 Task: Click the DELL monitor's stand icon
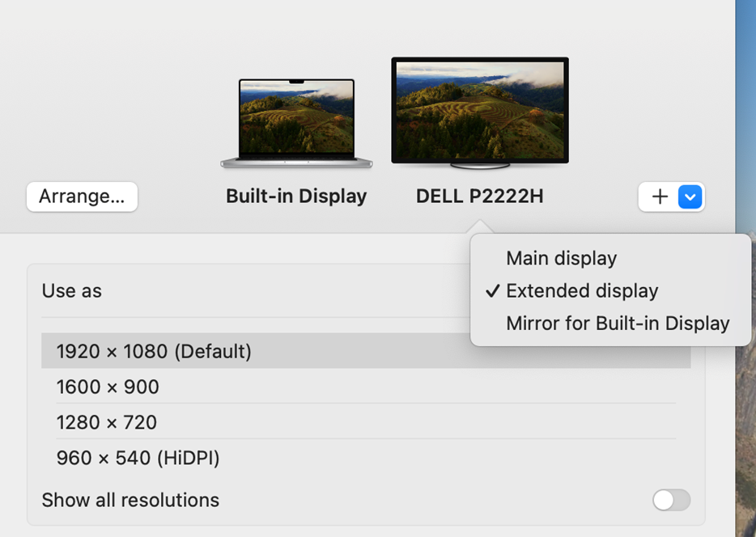pos(479,166)
